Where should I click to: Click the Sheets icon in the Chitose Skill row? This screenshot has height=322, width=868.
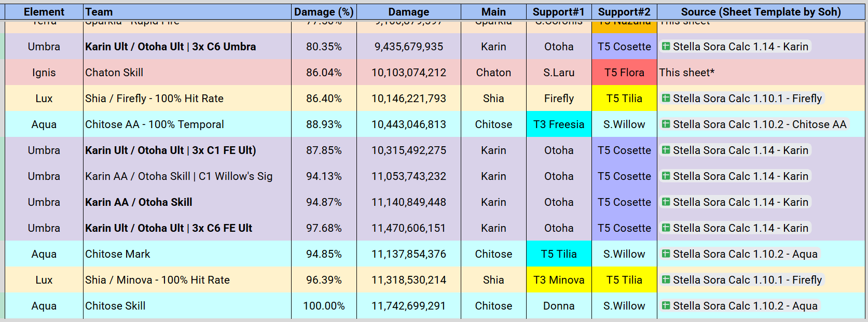coord(666,305)
